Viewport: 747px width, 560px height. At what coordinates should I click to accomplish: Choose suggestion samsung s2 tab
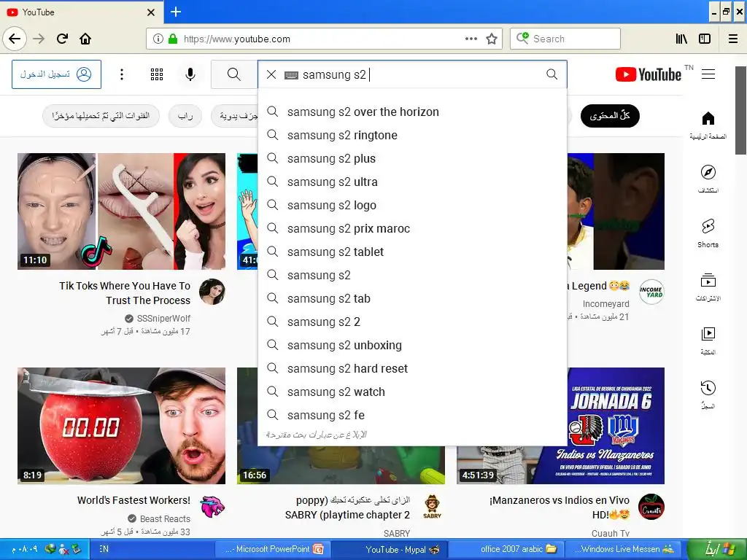coord(413,298)
